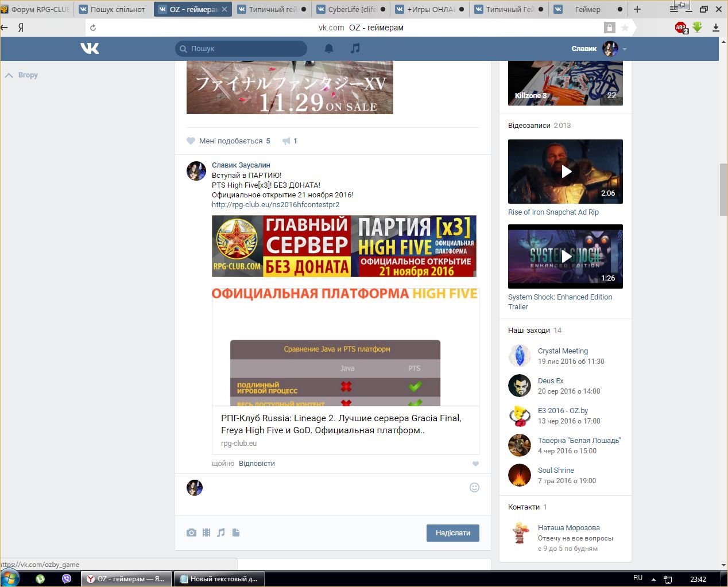Click the Відповісти reply link
The image size is (728, 587).
pyautogui.click(x=257, y=464)
